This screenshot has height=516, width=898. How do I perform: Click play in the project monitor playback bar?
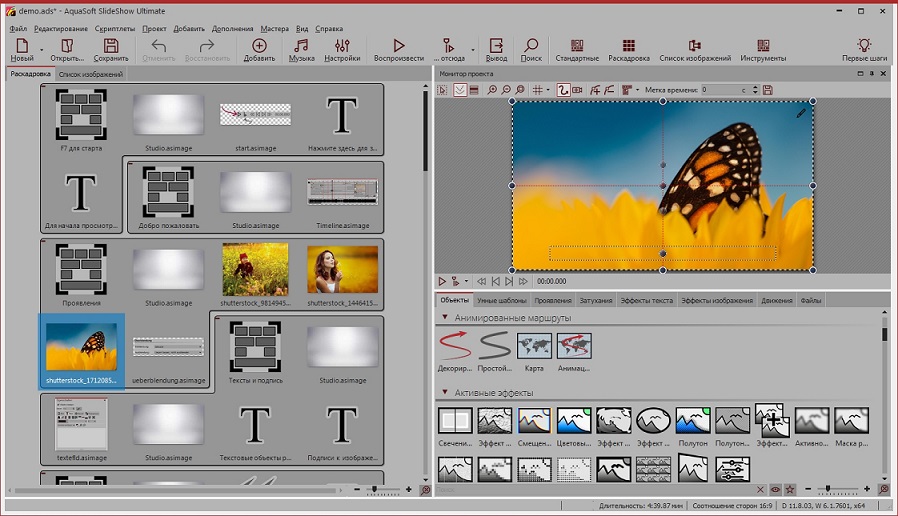click(x=442, y=281)
